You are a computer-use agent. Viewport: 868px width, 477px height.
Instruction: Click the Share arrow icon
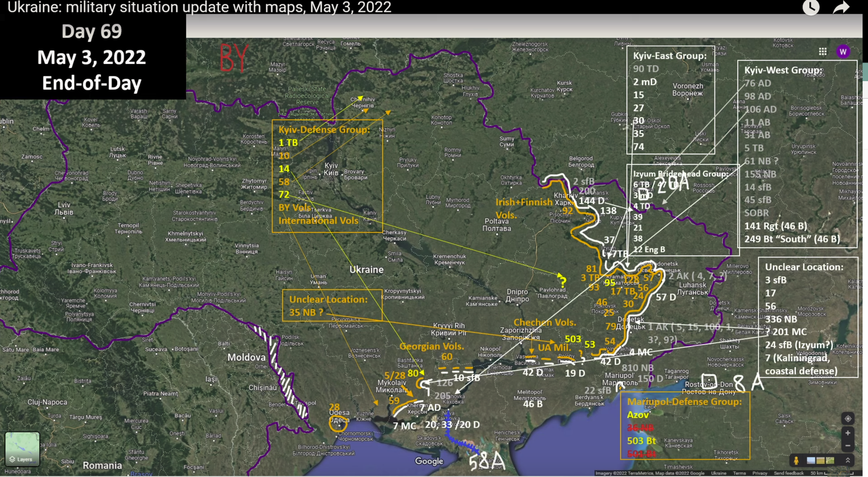[840, 8]
